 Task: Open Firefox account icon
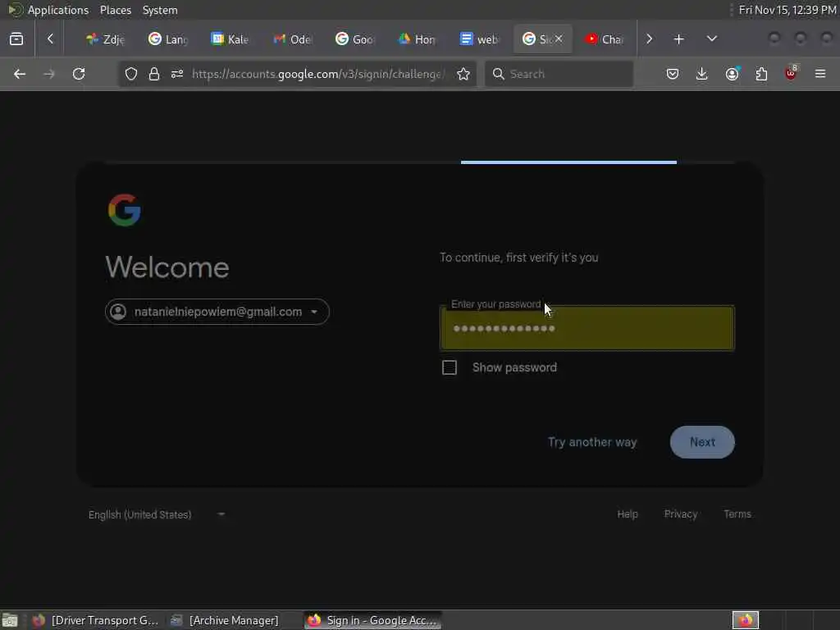point(733,74)
